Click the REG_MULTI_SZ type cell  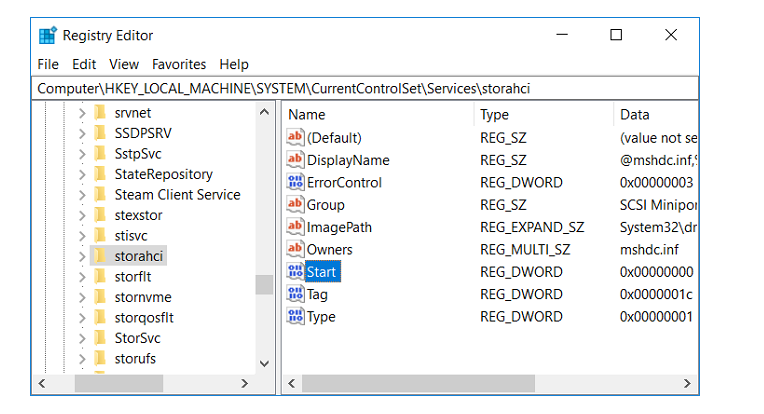pyautogui.click(x=525, y=250)
